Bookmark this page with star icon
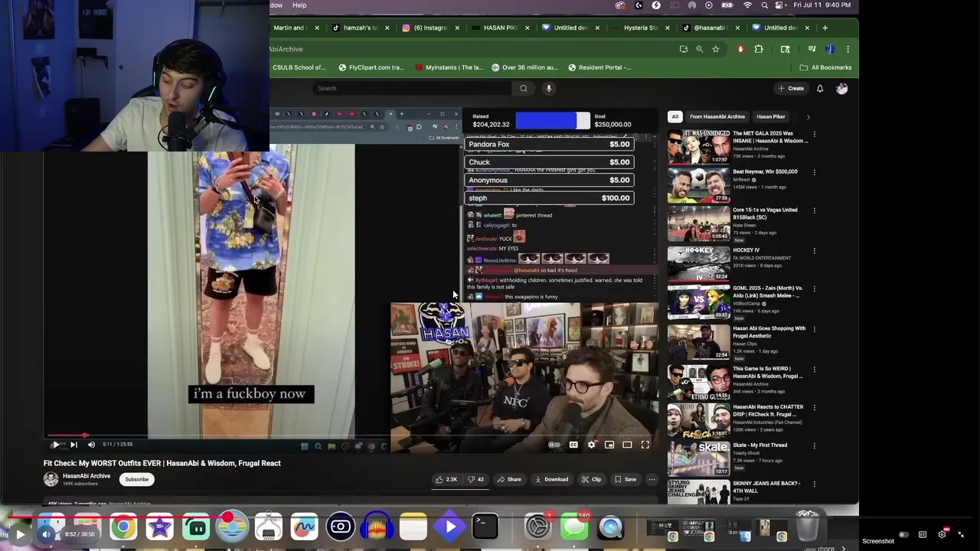This screenshot has width=980, height=551. coord(716,49)
